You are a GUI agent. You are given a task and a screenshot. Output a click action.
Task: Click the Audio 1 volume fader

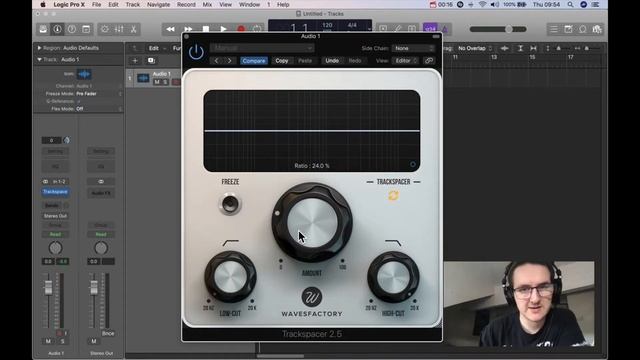pyautogui.click(x=48, y=287)
